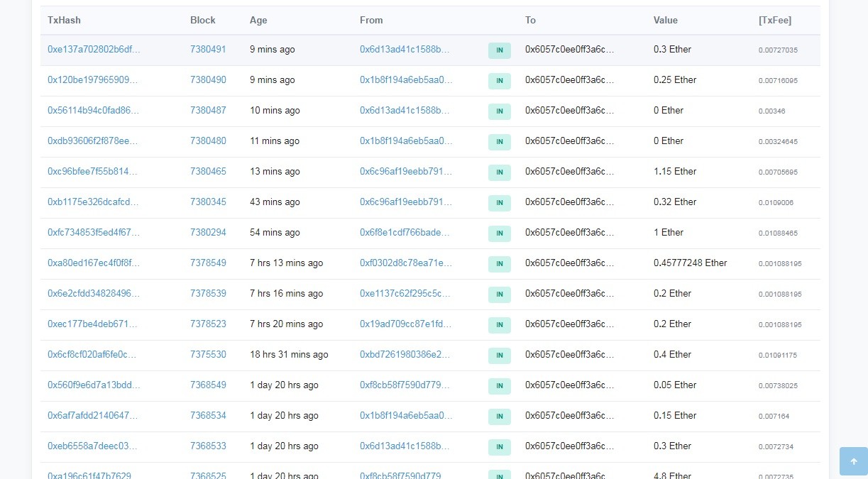
Task: View block 7378539
Action: (208, 294)
